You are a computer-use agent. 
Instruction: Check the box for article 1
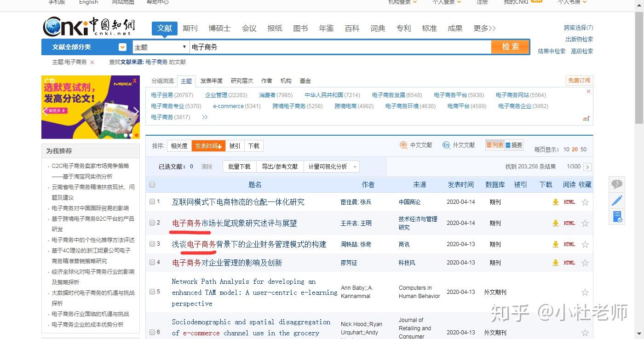pos(152,201)
